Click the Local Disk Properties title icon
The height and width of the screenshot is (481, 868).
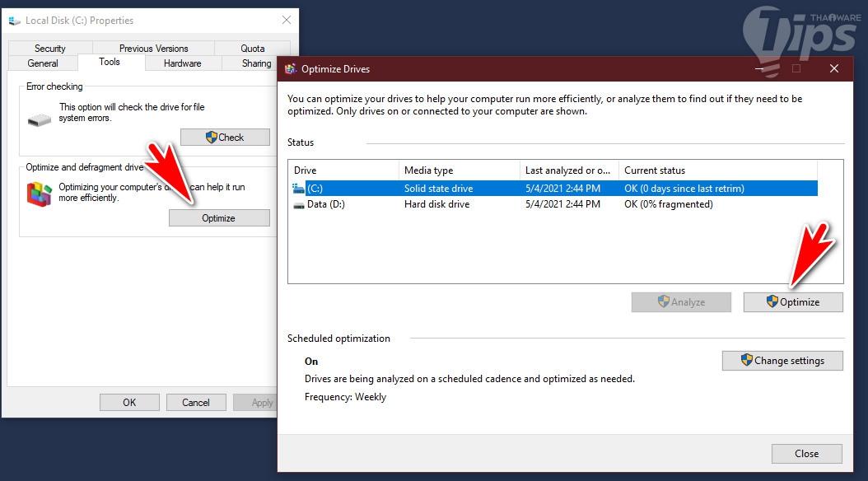[14, 21]
